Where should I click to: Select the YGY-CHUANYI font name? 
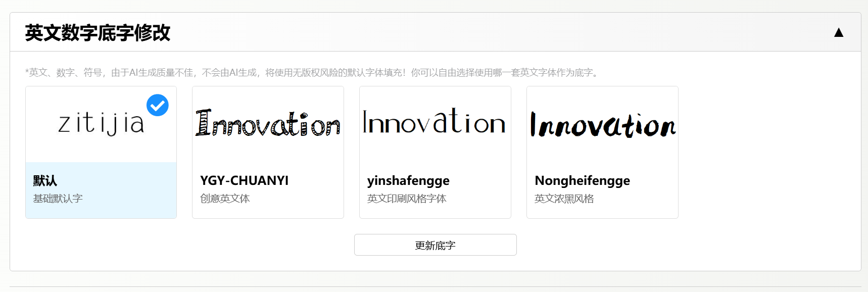coord(244,181)
